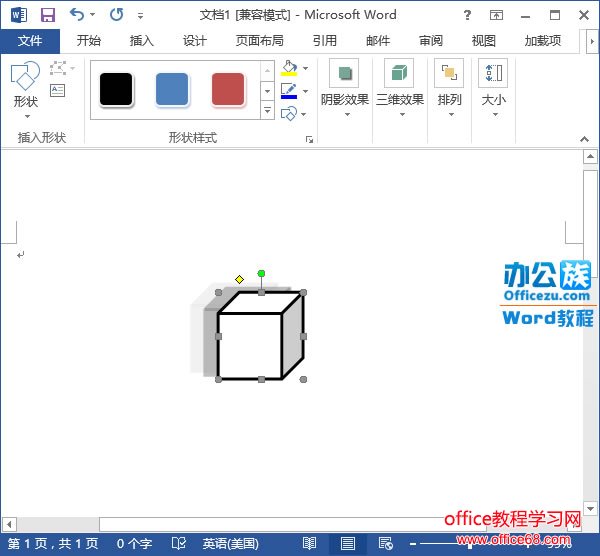Save the document with the floppy disk icon
600x556 pixels.
(48, 15)
